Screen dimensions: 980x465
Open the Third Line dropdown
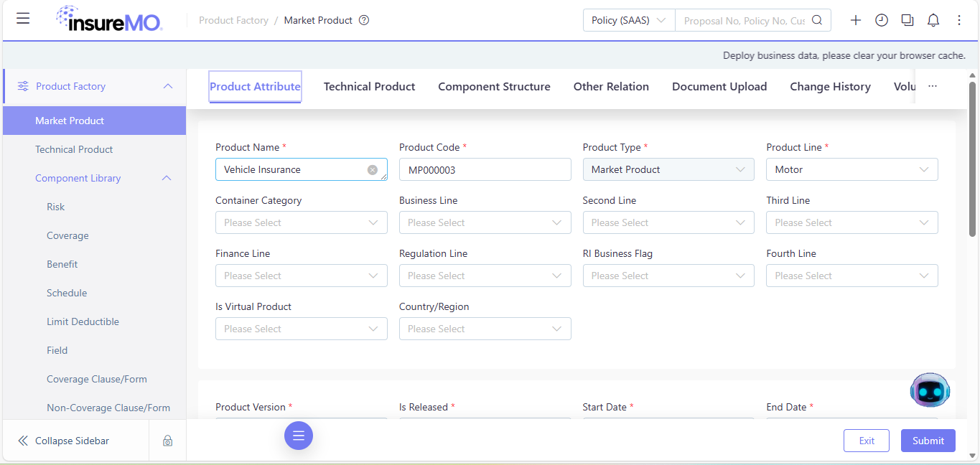[852, 222]
